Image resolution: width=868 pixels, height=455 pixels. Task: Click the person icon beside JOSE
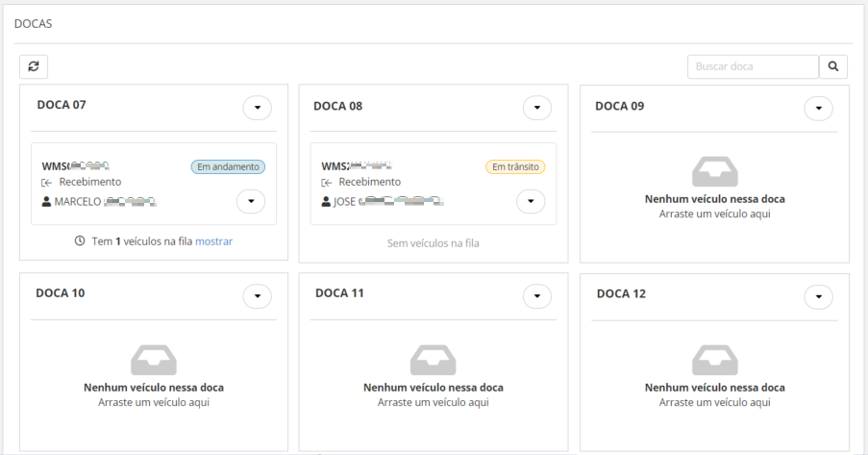coord(326,202)
